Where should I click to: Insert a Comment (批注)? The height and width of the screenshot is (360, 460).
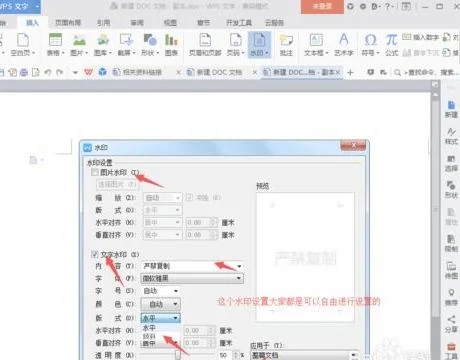coord(286,45)
